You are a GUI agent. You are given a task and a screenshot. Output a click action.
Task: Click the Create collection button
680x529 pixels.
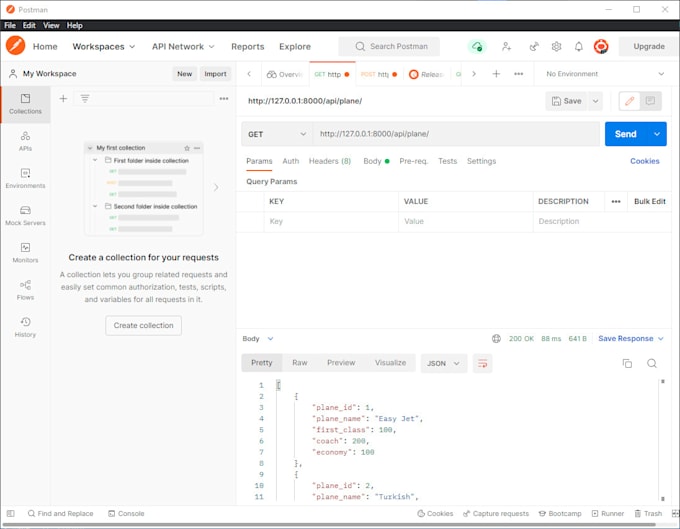(144, 326)
